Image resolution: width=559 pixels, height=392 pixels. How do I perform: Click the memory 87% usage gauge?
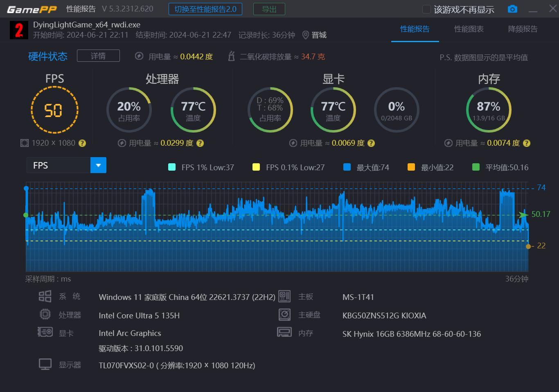point(489,110)
